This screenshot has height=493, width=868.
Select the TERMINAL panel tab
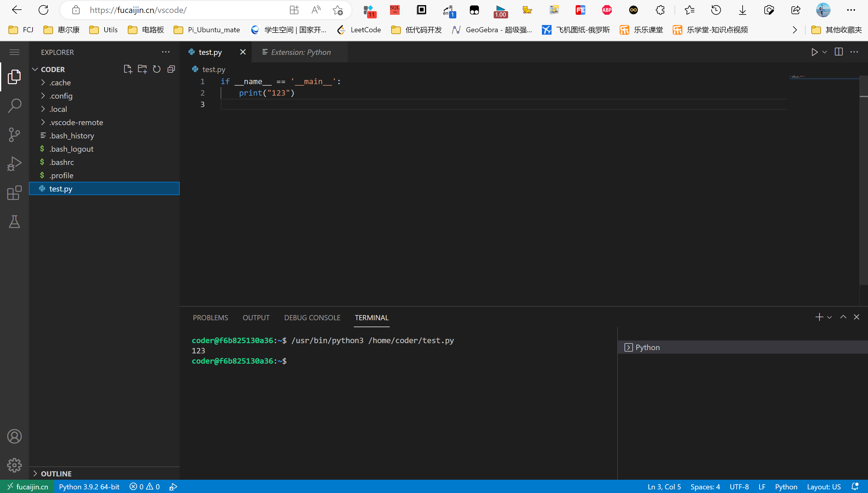[371, 318]
